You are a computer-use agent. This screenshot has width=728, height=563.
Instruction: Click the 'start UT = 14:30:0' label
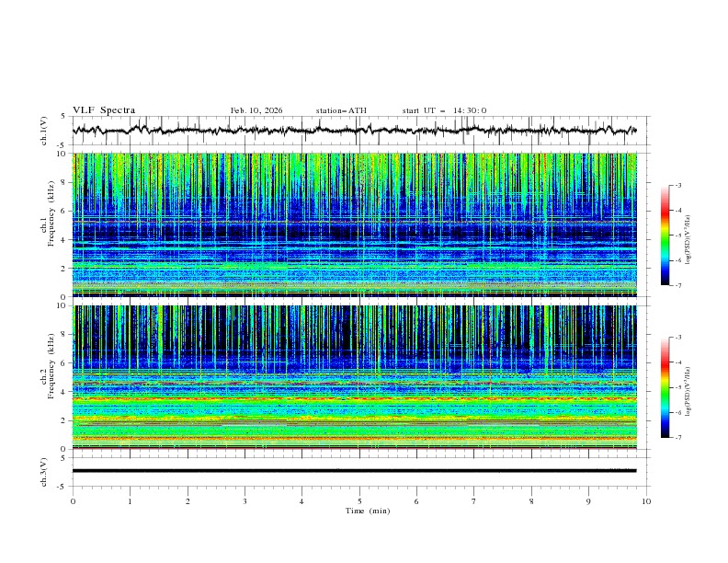tap(444, 110)
